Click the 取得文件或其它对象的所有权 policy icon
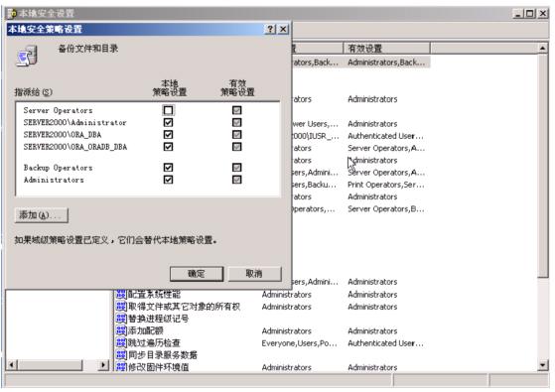Screen dimensions: 555x392 pyautogui.click(x=121, y=307)
